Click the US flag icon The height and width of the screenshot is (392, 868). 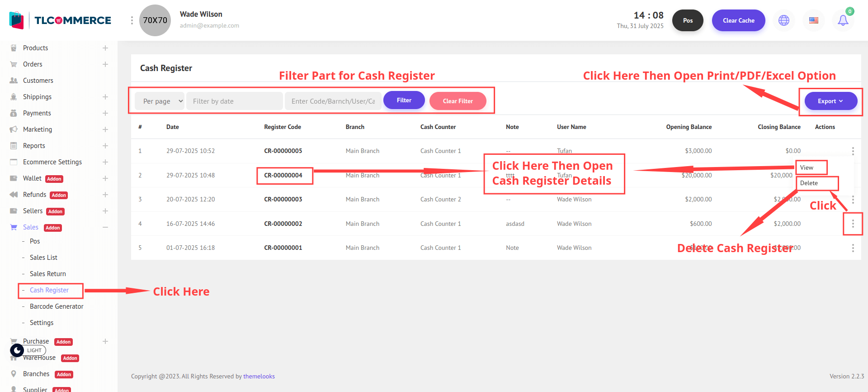point(814,20)
